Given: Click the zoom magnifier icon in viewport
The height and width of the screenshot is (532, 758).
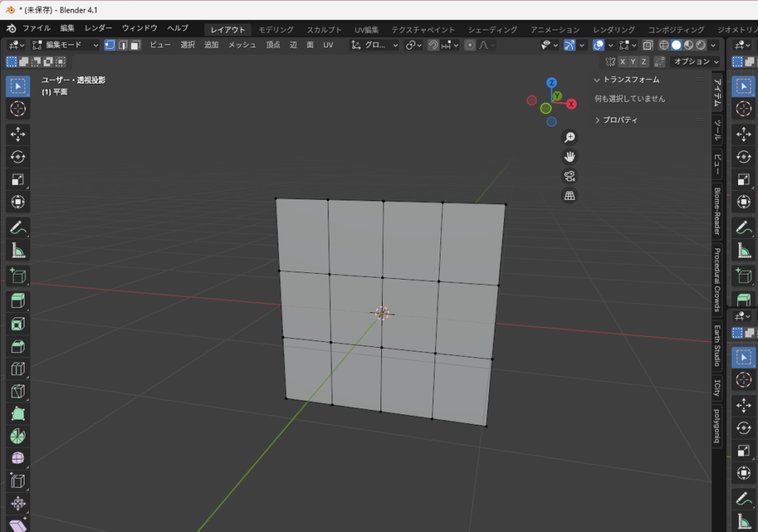Looking at the screenshot, I should tap(569, 138).
